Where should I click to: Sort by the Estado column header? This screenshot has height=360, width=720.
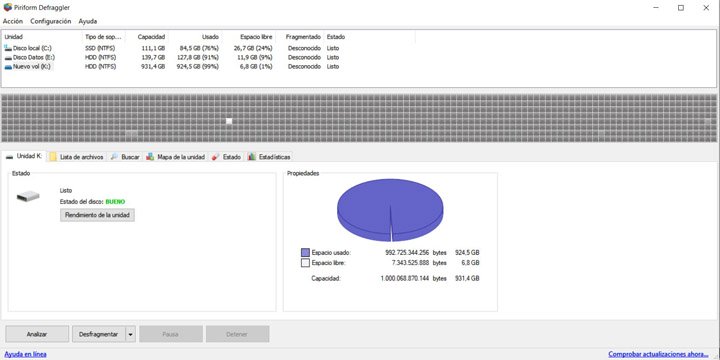click(370, 37)
